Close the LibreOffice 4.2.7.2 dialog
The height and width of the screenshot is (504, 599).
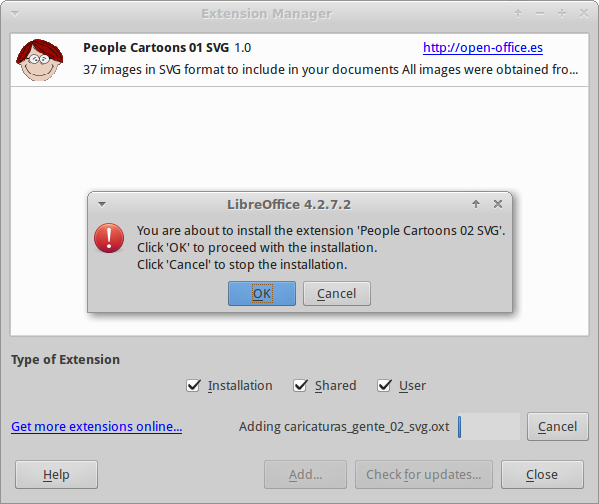pyautogui.click(x=498, y=204)
